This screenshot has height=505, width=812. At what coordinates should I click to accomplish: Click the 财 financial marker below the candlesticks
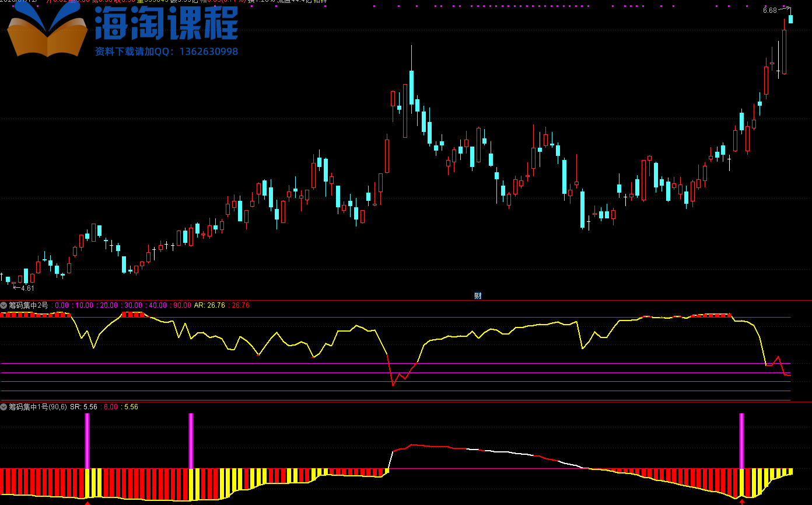click(478, 295)
